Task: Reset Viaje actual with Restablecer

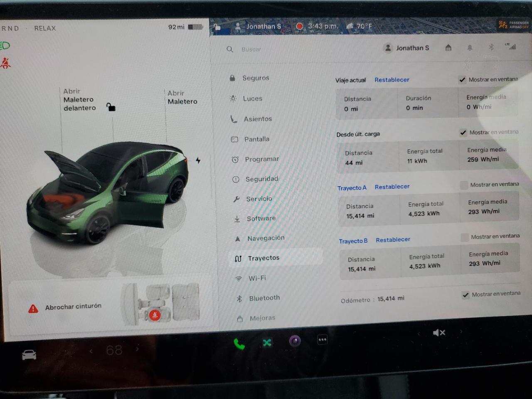Action: click(392, 80)
